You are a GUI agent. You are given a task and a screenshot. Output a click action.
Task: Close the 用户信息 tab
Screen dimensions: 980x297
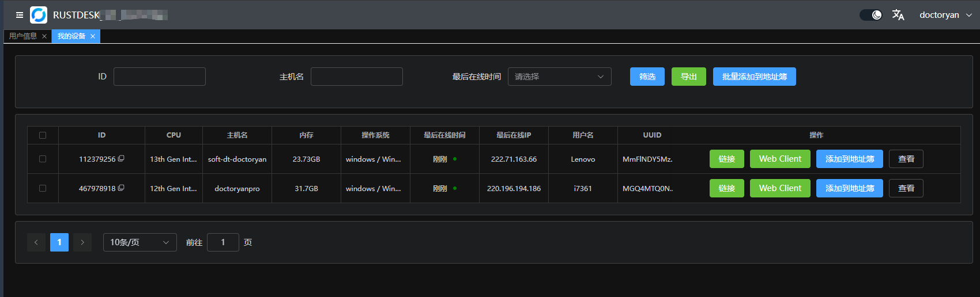click(44, 36)
